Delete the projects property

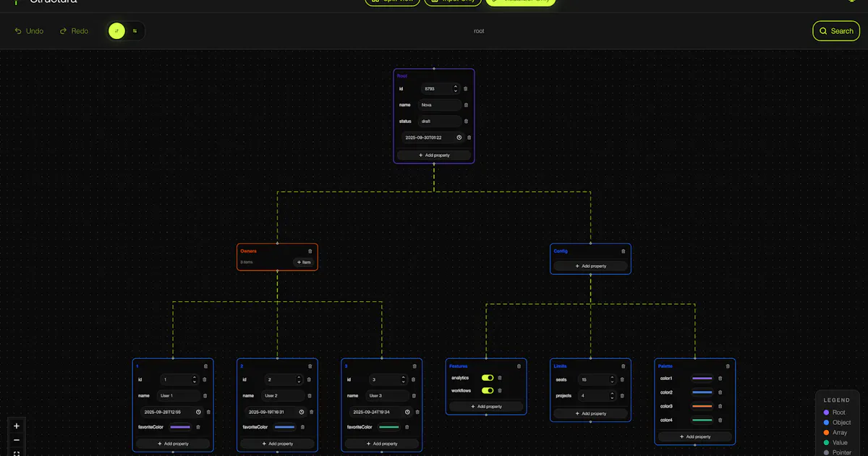622,396
